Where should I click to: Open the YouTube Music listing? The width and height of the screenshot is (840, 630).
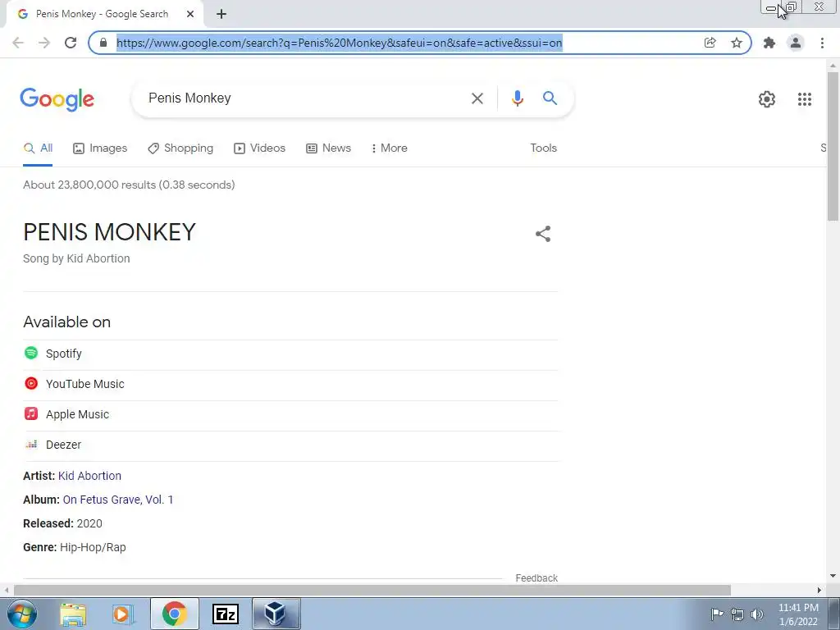tap(290, 384)
